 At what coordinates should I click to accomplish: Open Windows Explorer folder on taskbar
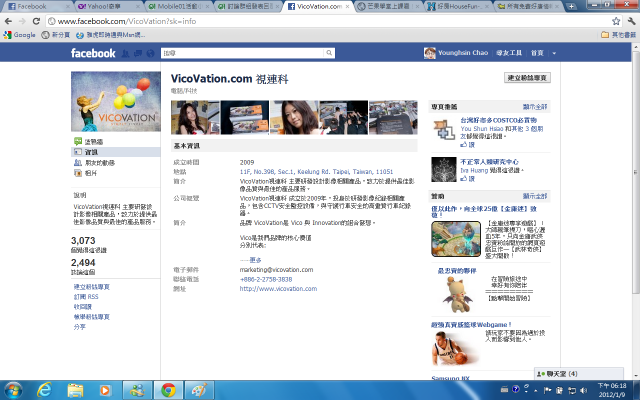coord(75,390)
